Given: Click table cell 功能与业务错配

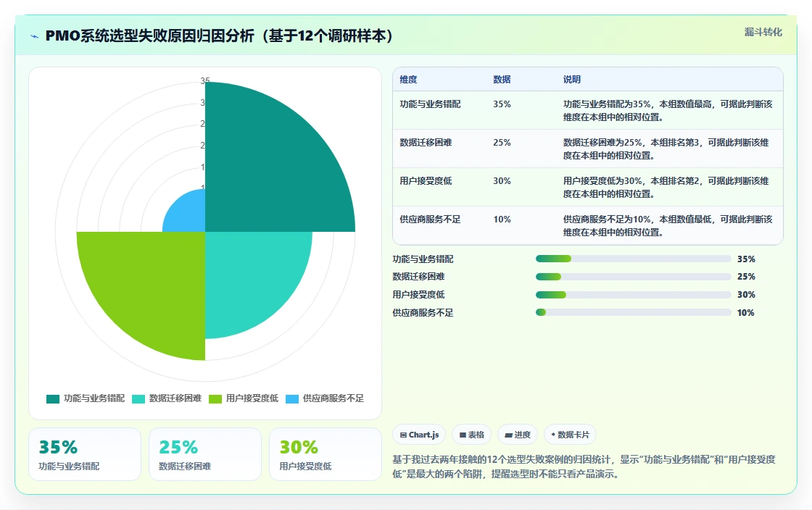Looking at the screenshot, I should [430, 104].
